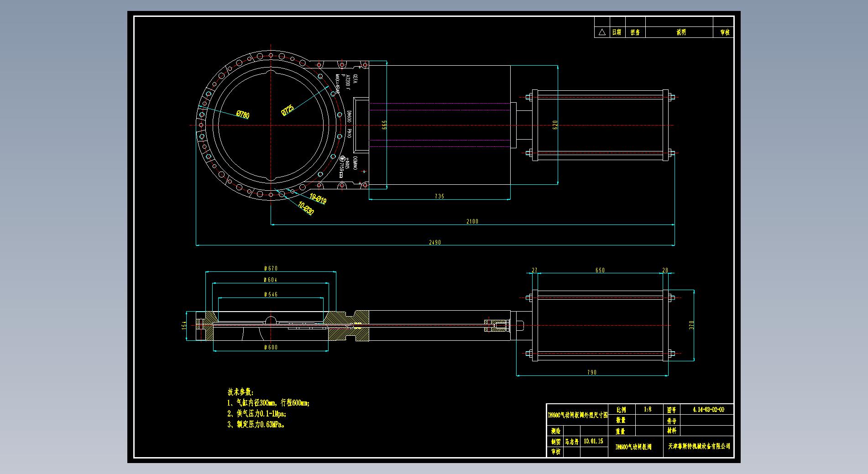Viewport: 868px width, 474px height.
Task: Select the 制图 label cell
Action: 555,442
